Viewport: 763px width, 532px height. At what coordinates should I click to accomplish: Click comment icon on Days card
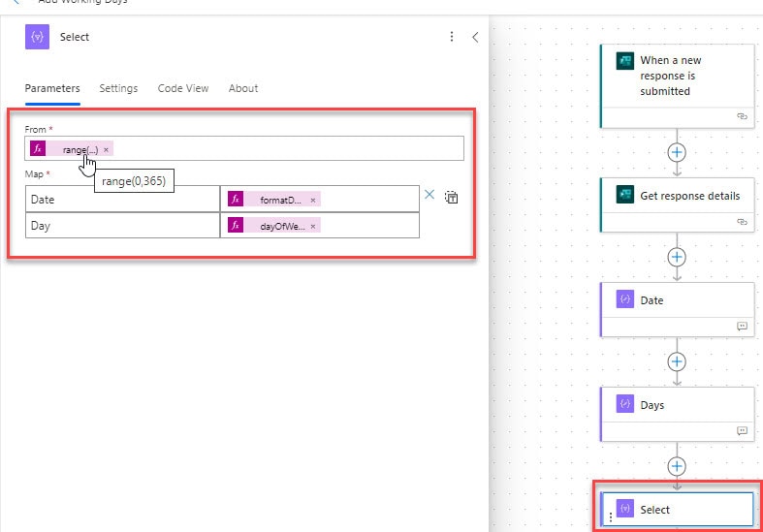tap(742, 430)
